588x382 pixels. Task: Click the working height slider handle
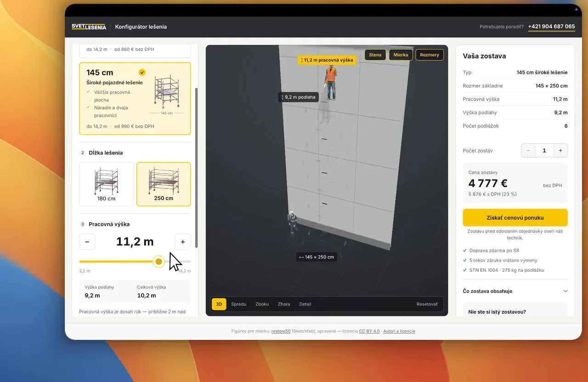pos(158,261)
